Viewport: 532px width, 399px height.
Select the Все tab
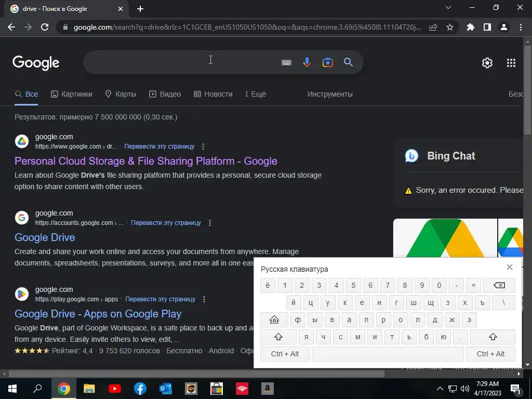(x=26, y=94)
